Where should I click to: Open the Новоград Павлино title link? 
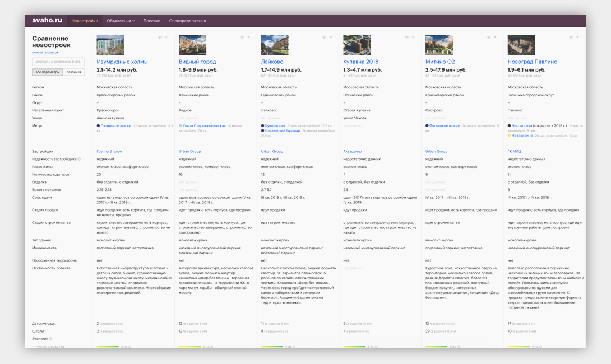click(x=533, y=62)
